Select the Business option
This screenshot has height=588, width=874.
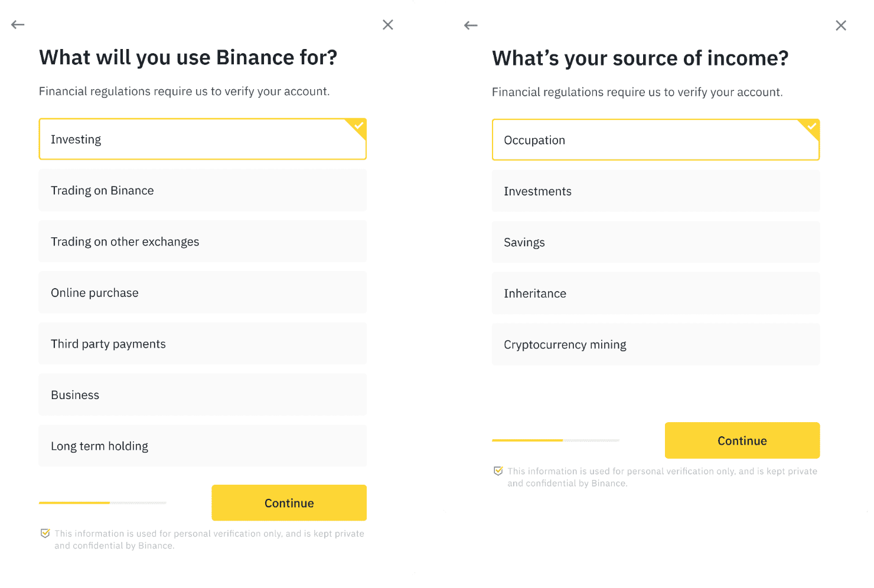pyautogui.click(x=203, y=395)
